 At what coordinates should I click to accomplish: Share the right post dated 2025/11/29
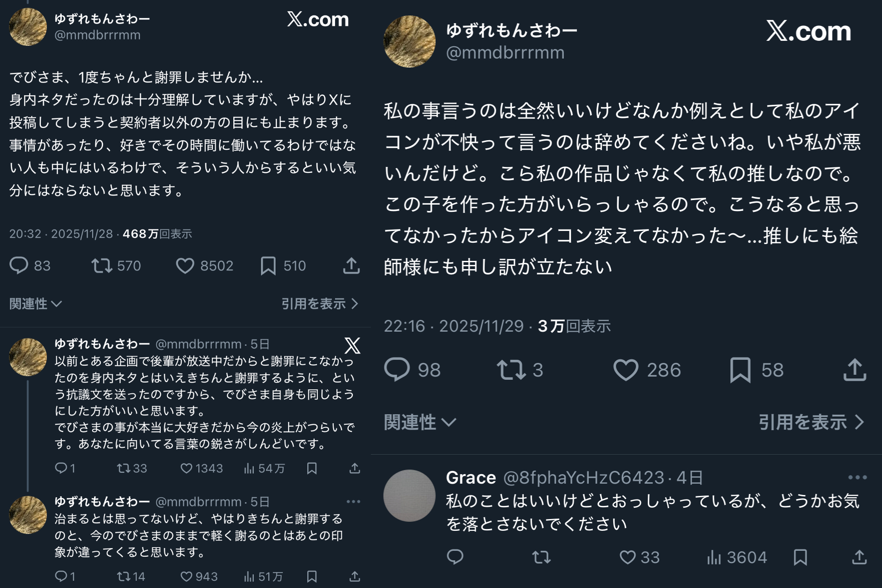point(855,370)
